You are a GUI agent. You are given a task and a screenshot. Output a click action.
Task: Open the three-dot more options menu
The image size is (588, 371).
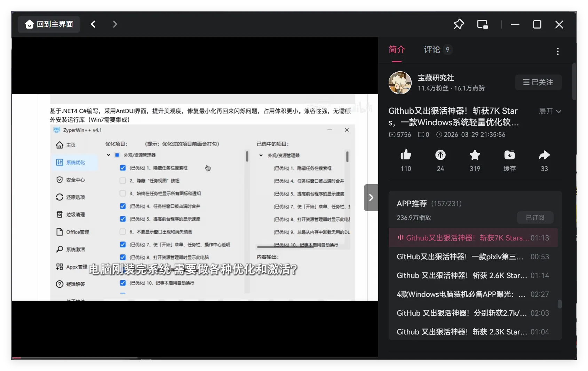(x=558, y=52)
